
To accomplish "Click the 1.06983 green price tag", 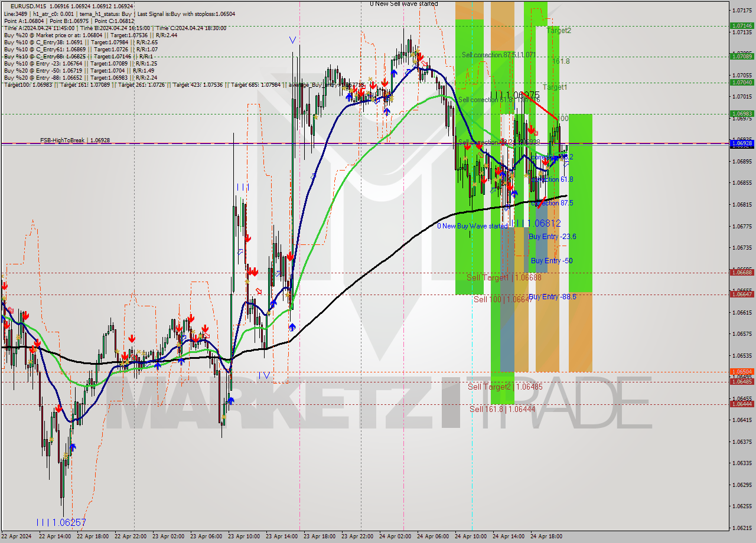I will point(741,113).
